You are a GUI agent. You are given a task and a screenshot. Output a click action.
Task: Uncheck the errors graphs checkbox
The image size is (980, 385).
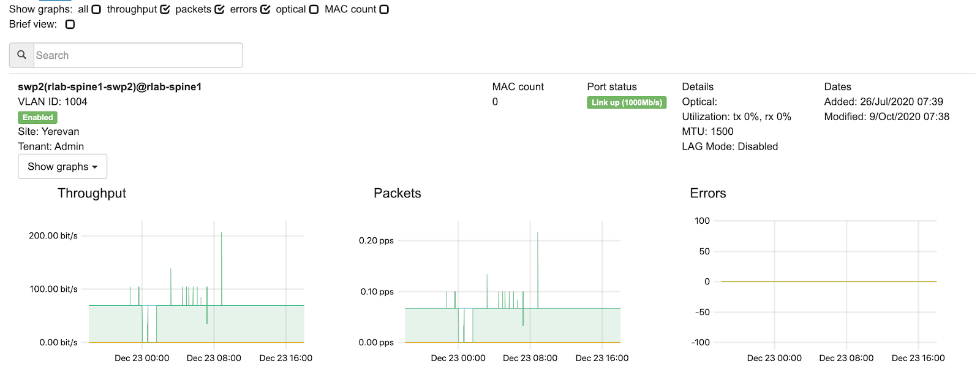click(x=265, y=9)
